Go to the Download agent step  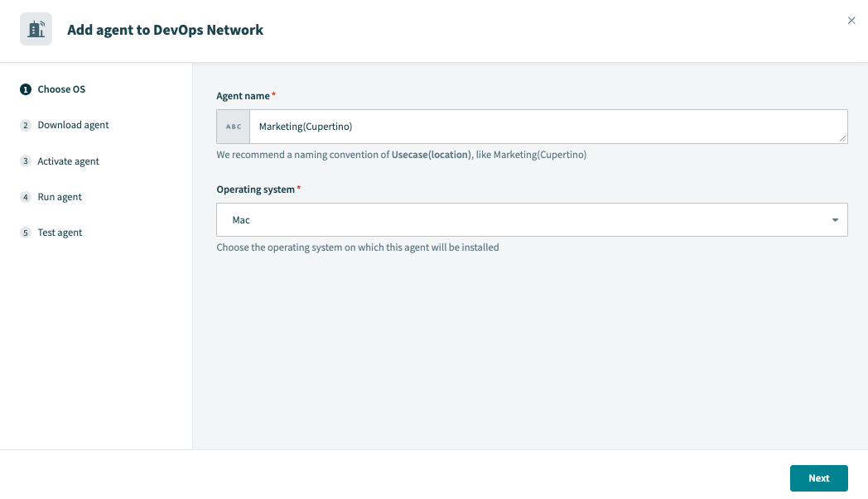[x=73, y=125]
